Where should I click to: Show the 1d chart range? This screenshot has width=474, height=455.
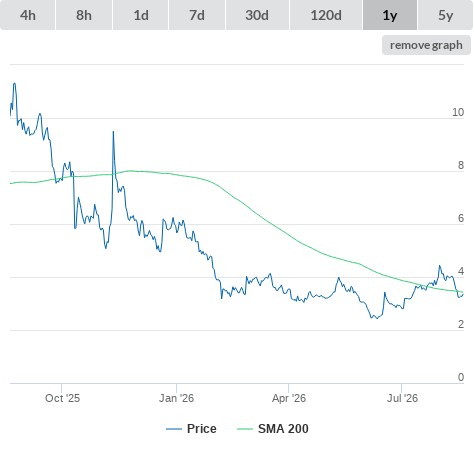pos(141,15)
